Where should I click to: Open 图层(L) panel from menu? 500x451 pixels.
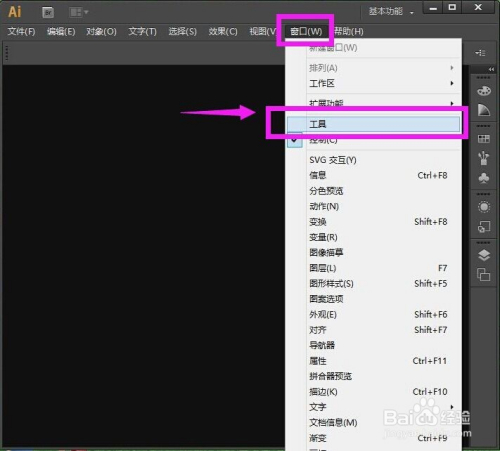373,268
